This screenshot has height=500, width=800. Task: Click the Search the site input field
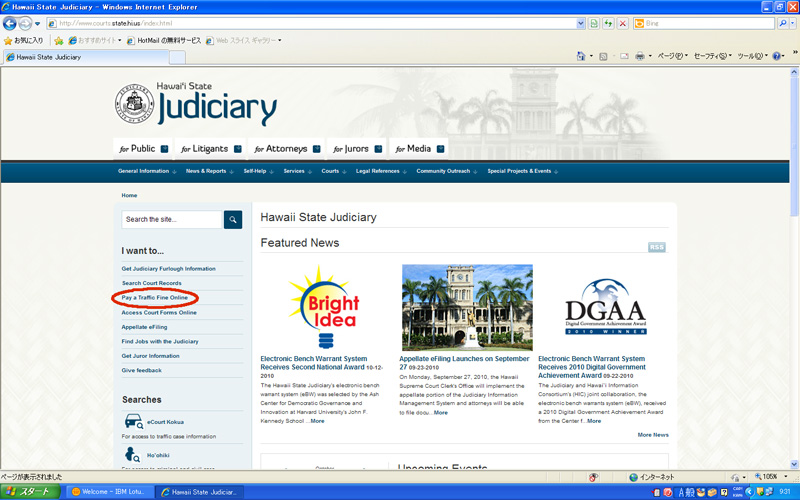(172, 219)
